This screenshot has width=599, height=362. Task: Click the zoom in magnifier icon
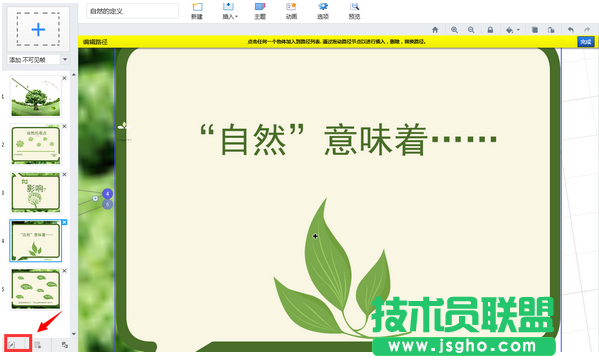coord(454,30)
